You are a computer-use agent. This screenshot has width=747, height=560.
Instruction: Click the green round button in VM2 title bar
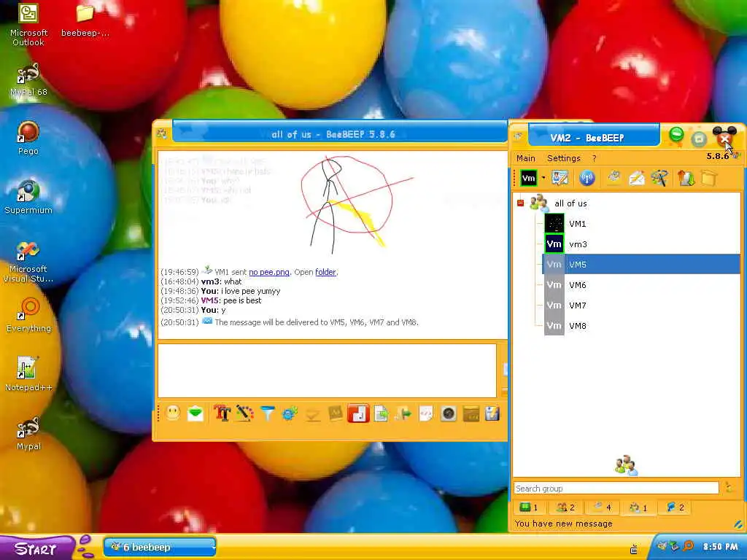tap(676, 135)
